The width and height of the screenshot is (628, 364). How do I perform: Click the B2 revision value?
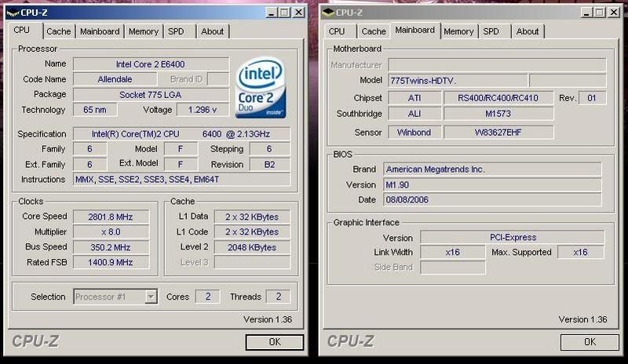click(269, 165)
